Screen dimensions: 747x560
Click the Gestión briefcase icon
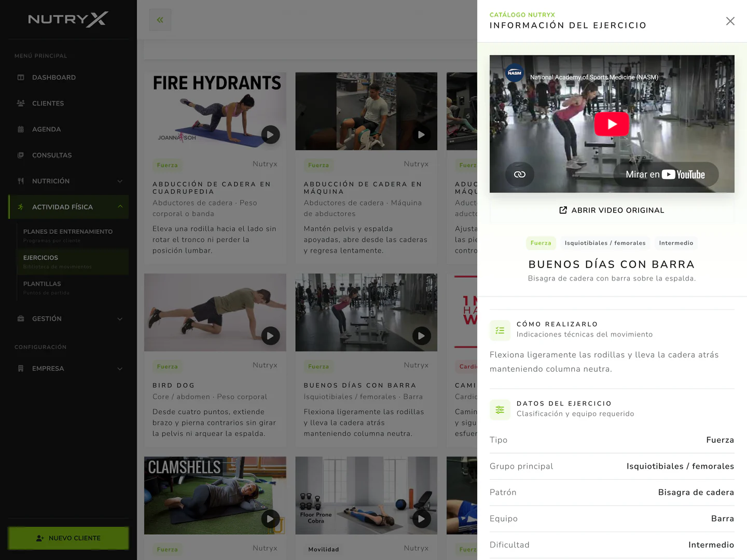[21, 318]
